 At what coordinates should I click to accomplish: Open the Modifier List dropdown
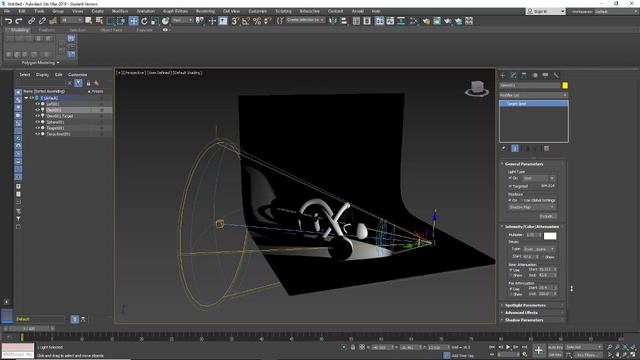pos(533,95)
